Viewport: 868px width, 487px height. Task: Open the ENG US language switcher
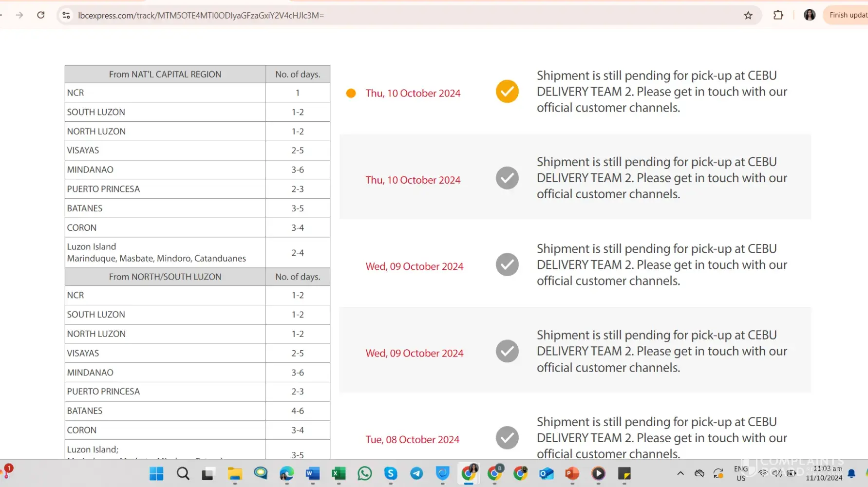[x=740, y=473]
